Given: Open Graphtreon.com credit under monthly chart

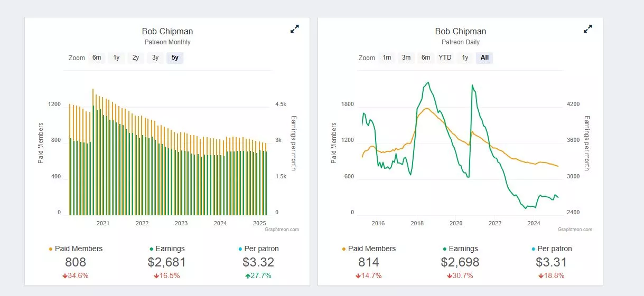Looking at the screenshot, I should [x=282, y=230].
